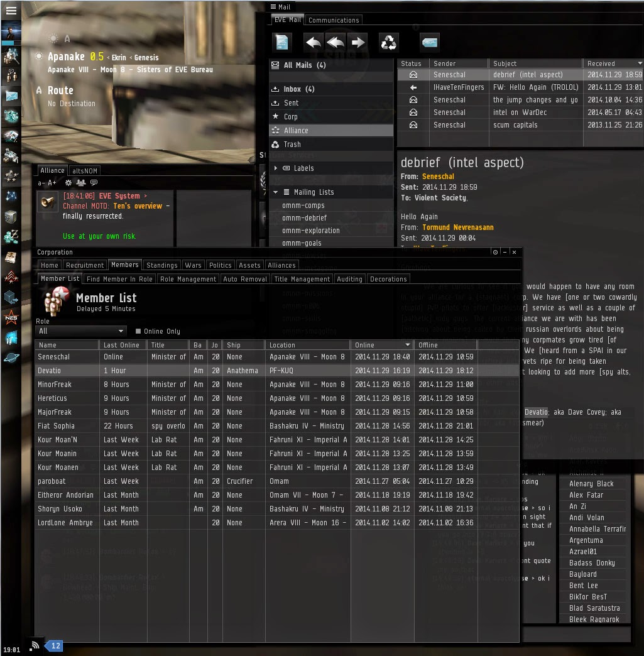Open the Assets tab in Corporation window
The width and height of the screenshot is (644, 656).
249,265
